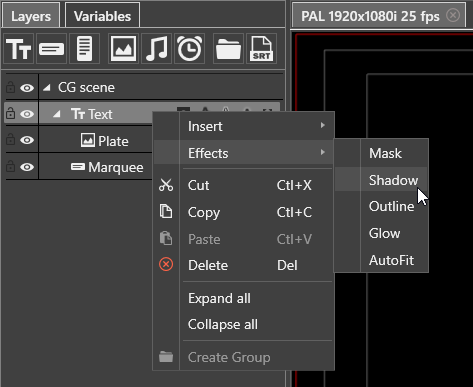Choose Insert from the context menu
Screen dimensions: 473x387
(244, 126)
